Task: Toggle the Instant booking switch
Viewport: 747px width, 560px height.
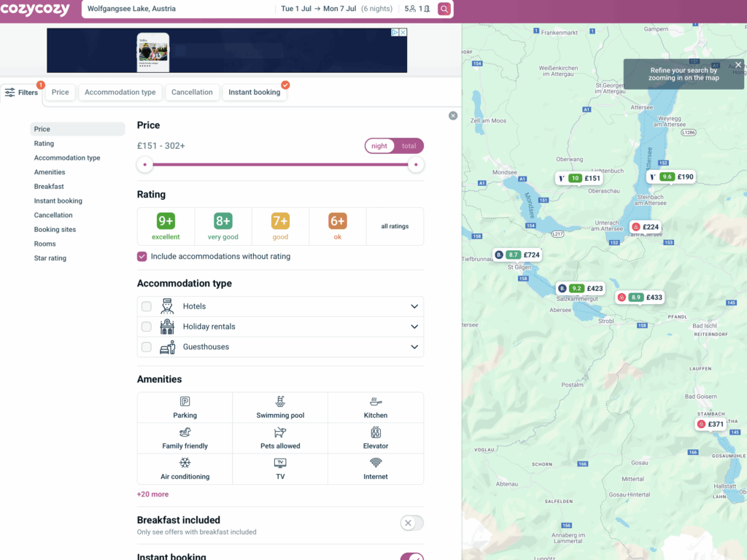Action: [412, 556]
